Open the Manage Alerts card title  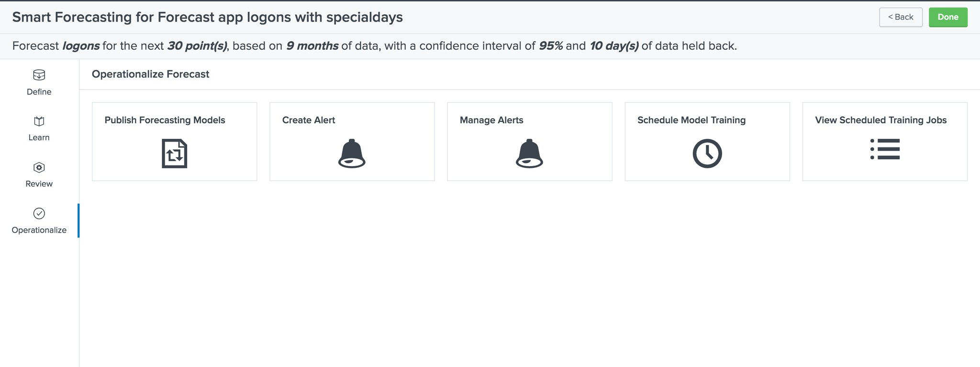[x=491, y=120]
